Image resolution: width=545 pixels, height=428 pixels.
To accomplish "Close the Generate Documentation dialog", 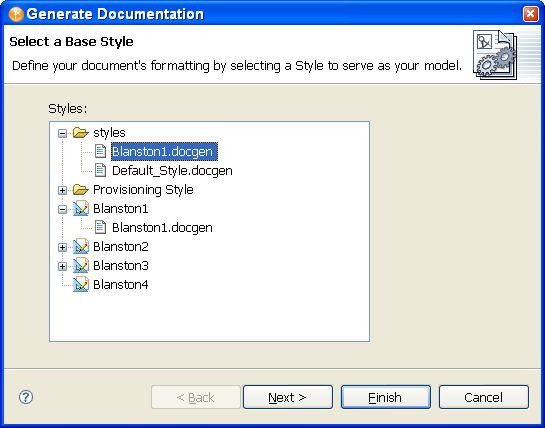I will coord(530,14).
